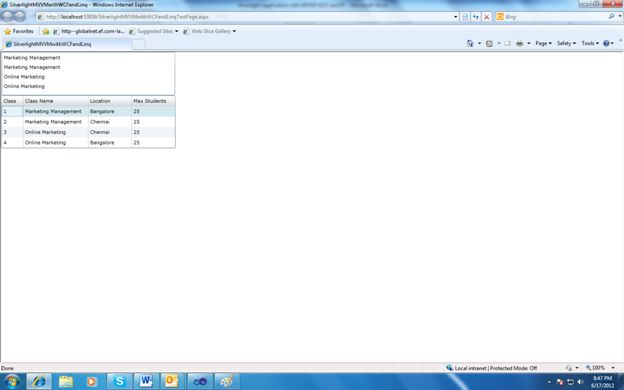Viewport: 624px width, 390px height.
Task: Open Outlook from the taskbar
Action: point(172,381)
